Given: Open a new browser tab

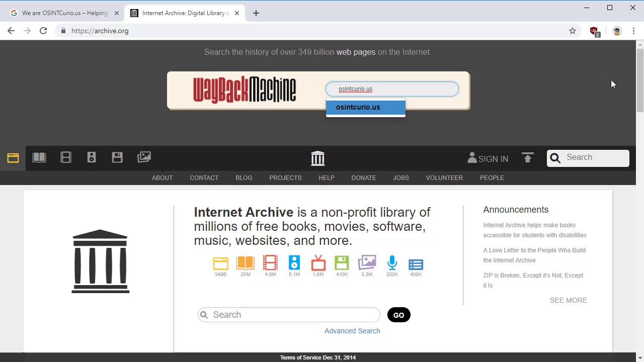Looking at the screenshot, I should pos(256,13).
